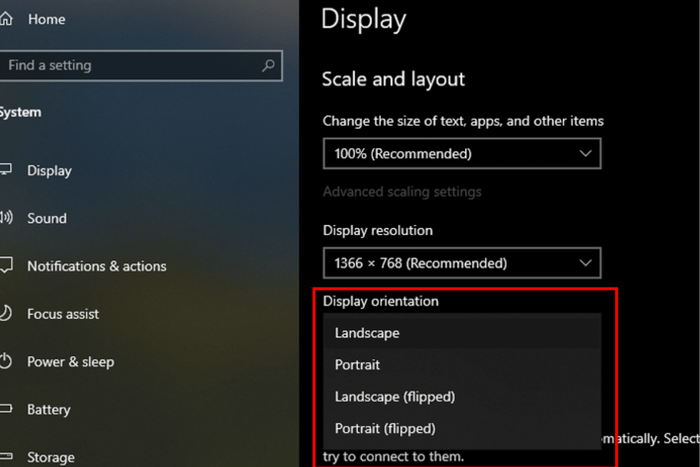
Task: Click the Home icon in sidebar
Action: 5,19
